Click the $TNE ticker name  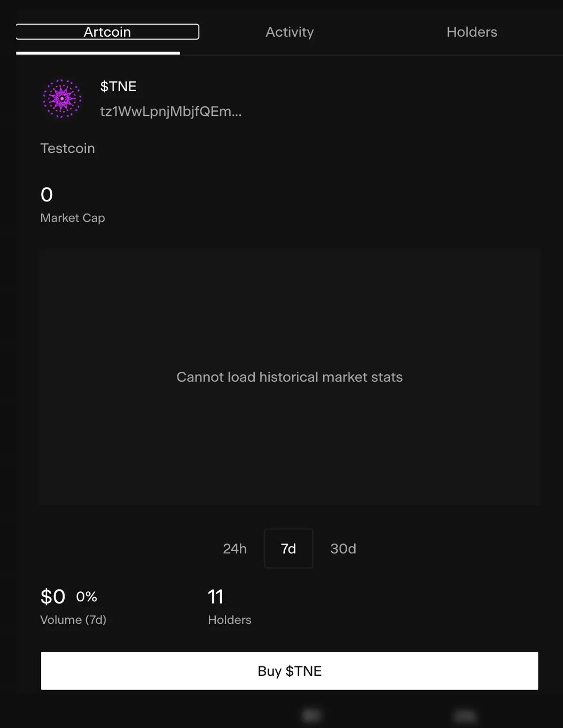[118, 86]
